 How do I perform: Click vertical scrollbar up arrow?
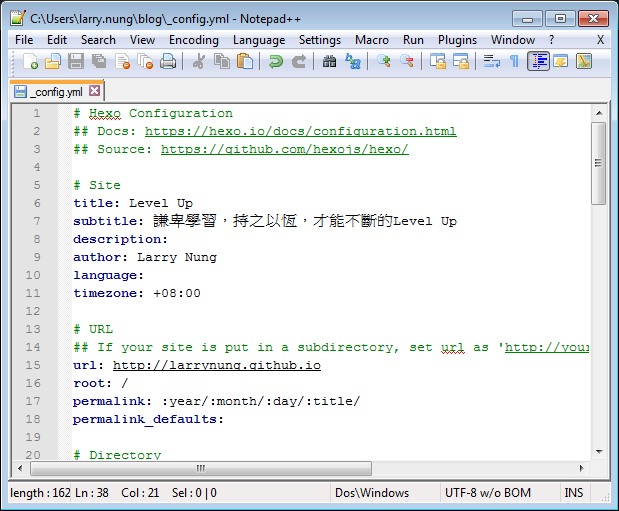click(599, 113)
